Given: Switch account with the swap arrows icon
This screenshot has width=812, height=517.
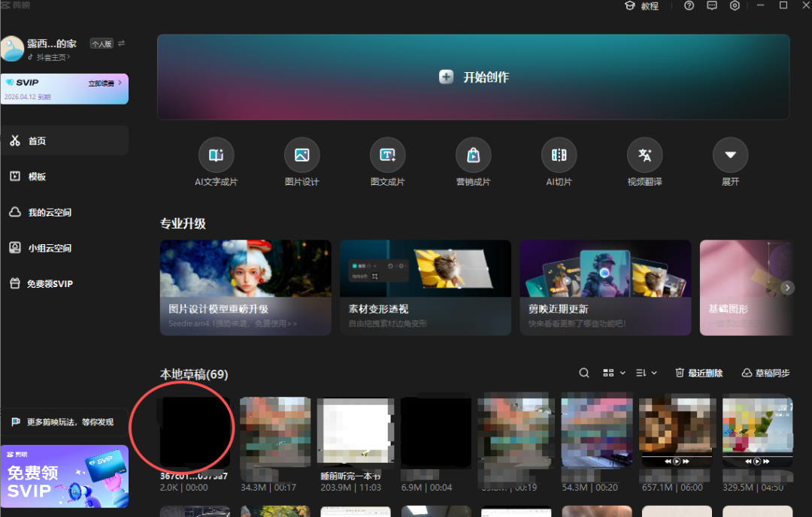Looking at the screenshot, I should coord(122,44).
